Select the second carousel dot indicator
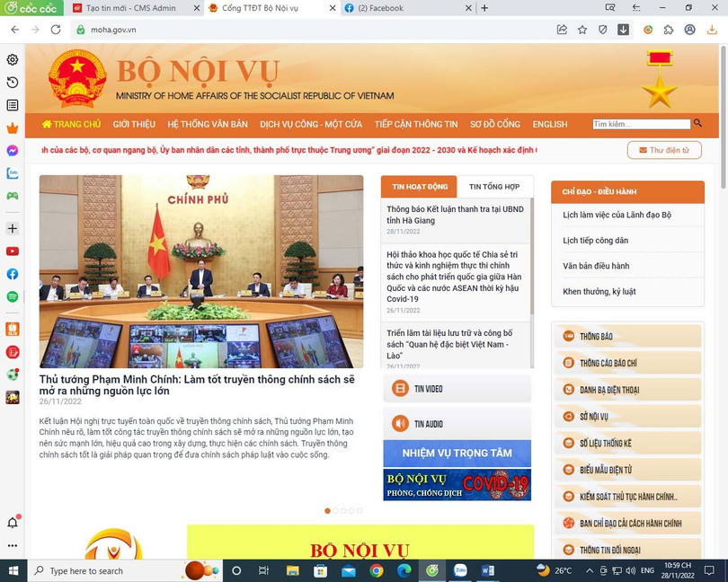This screenshot has height=582, width=728. click(335, 510)
